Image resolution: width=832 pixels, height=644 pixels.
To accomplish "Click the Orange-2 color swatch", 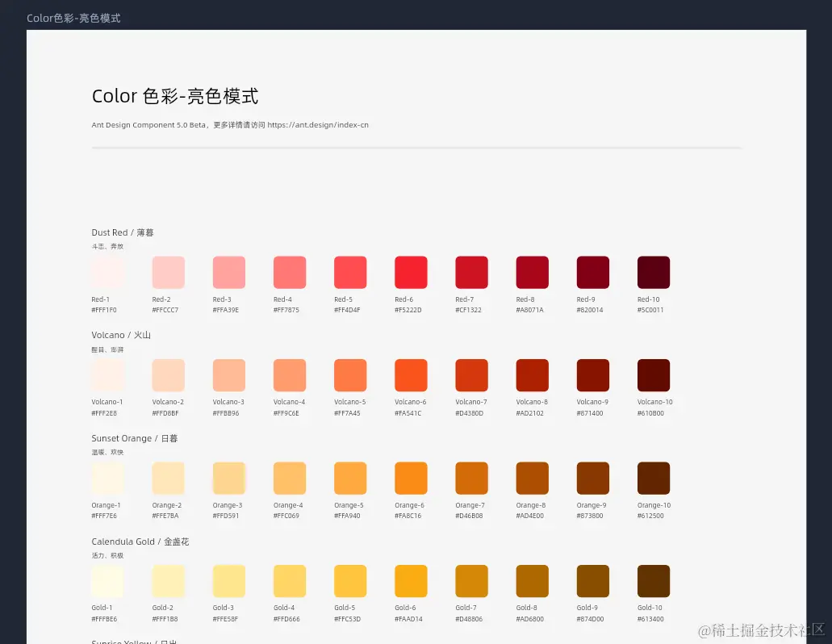I will [x=168, y=479].
